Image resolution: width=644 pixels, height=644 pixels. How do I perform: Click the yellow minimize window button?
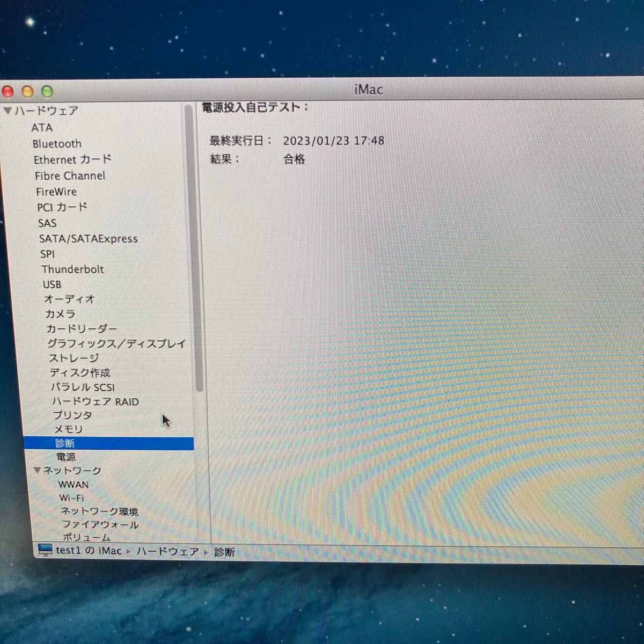pyautogui.click(x=27, y=92)
